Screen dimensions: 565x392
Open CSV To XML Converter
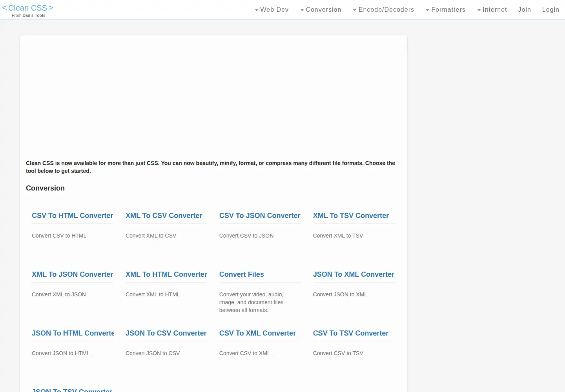coord(257,333)
